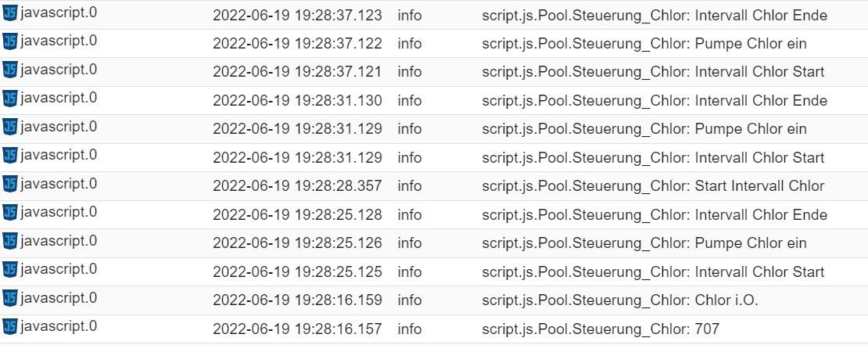Image resolution: width=868 pixels, height=345 pixels.
Task: Select the JS icon in the 19:28:16.159 row
Action: (x=10, y=298)
